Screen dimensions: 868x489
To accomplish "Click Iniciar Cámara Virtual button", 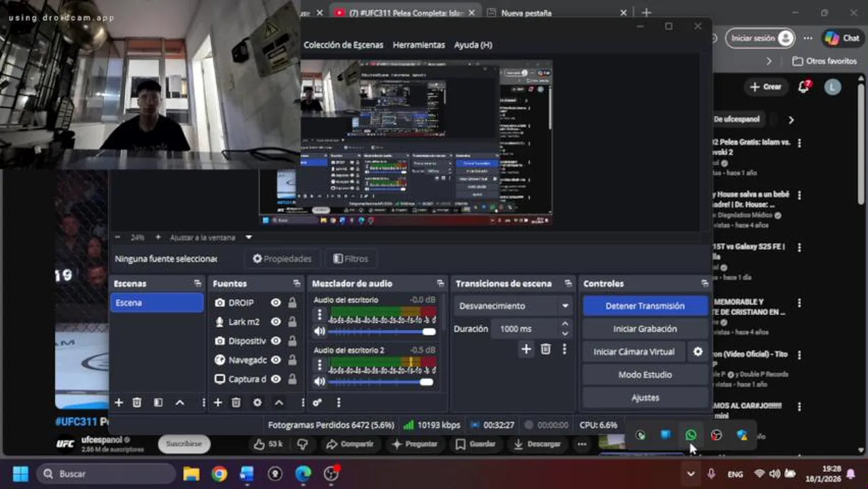I will tap(634, 352).
